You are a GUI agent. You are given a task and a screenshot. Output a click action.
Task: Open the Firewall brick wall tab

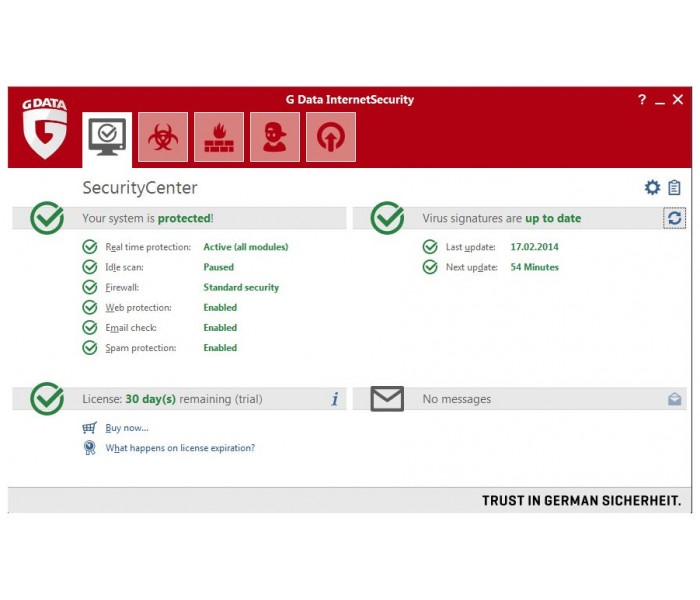[x=219, y=137]
